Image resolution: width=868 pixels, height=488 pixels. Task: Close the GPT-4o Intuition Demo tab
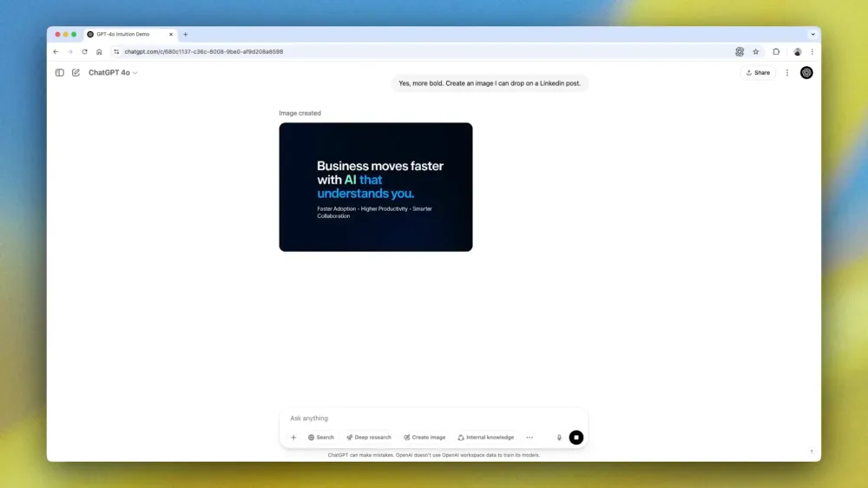(171, 35)
